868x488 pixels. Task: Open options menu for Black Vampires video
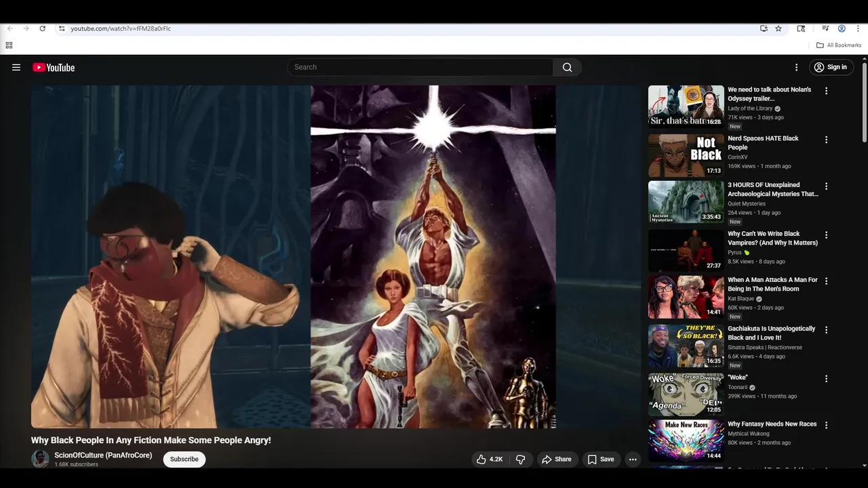tap(826, 235)
